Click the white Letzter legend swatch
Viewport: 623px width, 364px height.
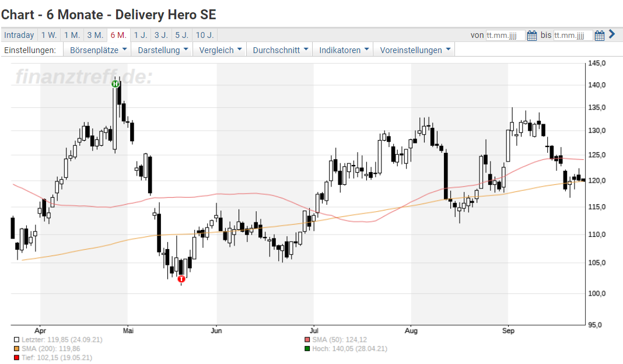tap(16, 339)
